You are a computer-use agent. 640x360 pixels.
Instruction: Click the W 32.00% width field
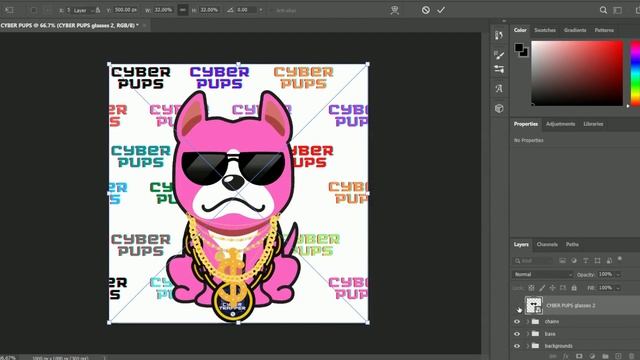(163, 10)
